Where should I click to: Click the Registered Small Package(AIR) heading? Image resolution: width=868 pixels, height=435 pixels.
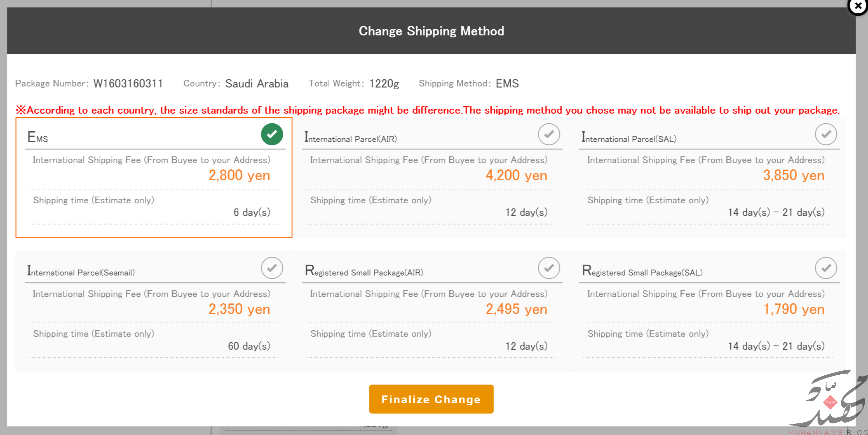point(364,271)
